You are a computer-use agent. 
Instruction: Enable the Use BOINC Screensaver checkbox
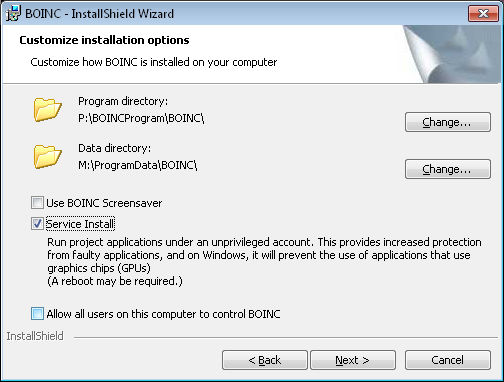37,203
